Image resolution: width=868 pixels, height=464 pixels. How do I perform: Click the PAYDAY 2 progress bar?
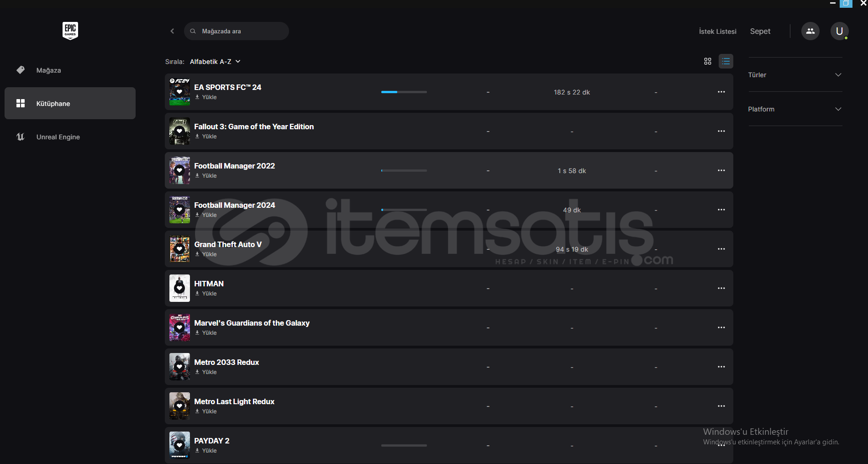click(x=404, y=445)
